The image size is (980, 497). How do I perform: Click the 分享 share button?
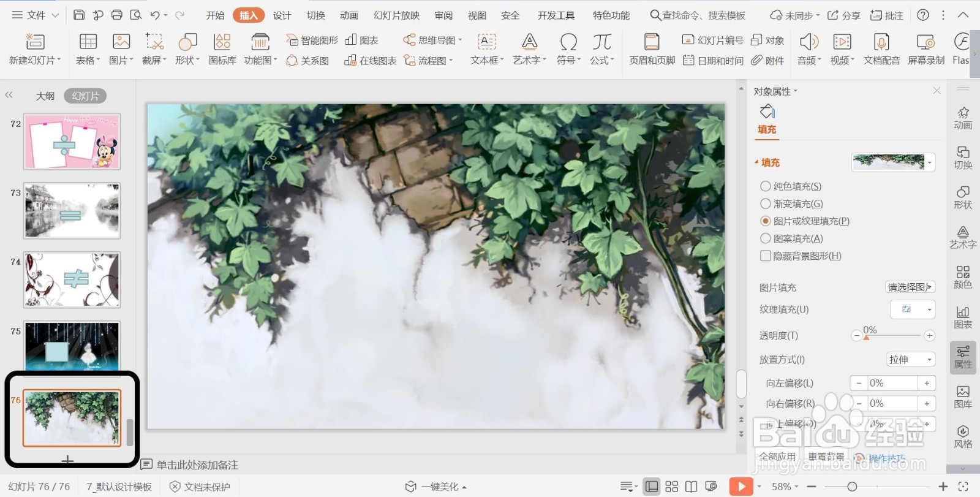click(843, 15)
